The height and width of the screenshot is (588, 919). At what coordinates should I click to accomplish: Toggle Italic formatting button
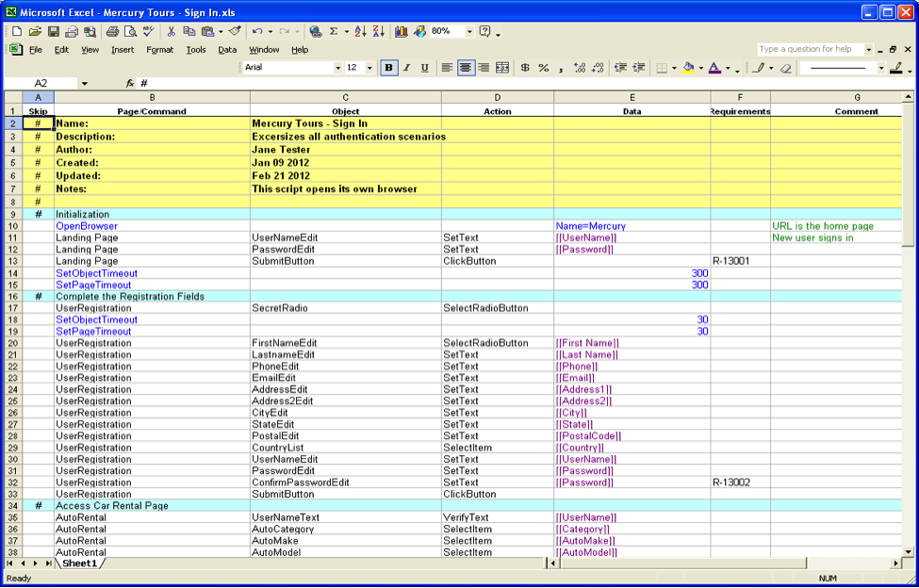(x=406, y=68)
